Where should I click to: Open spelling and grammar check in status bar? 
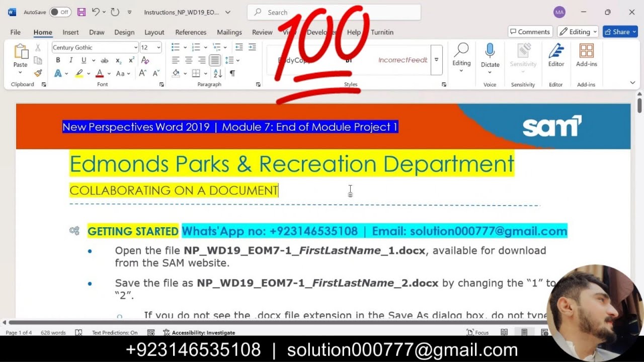(78, 332)
